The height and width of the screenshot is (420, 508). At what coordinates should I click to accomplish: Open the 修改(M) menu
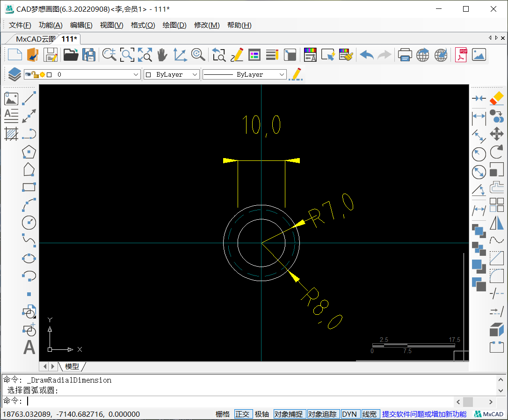click(x=207, y=25)
